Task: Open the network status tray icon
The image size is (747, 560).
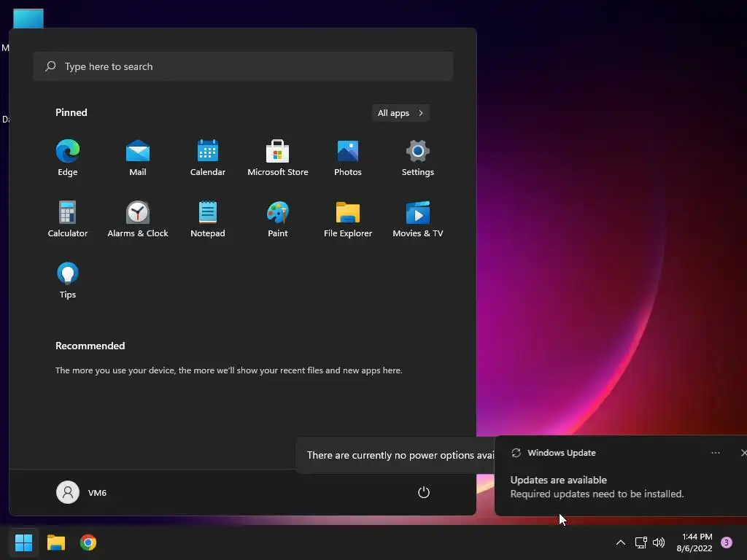Action: [x=640, y=542]
